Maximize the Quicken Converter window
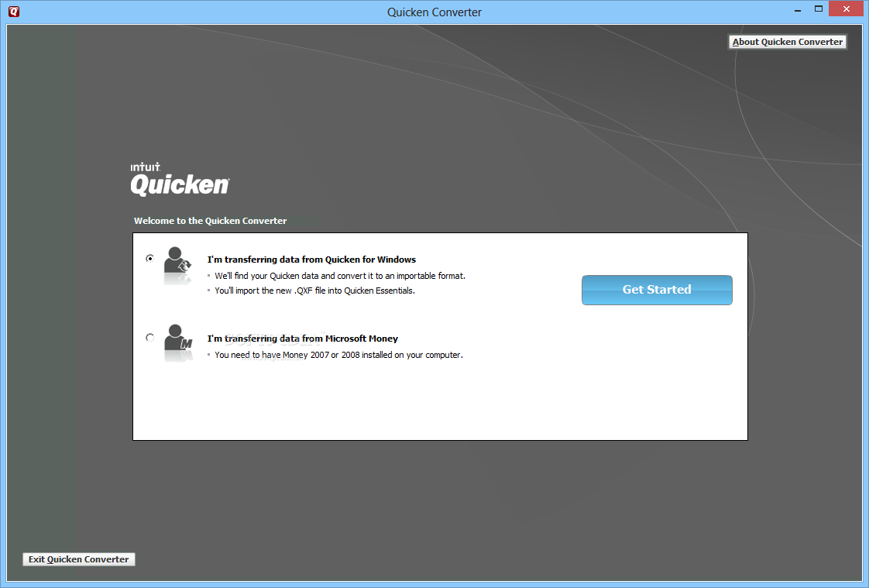 pyautogui.click(x=818, y=9)
